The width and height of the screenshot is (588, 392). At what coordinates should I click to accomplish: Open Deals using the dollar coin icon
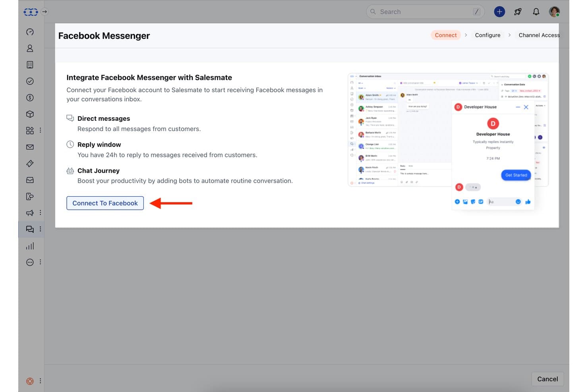point(30,98)
